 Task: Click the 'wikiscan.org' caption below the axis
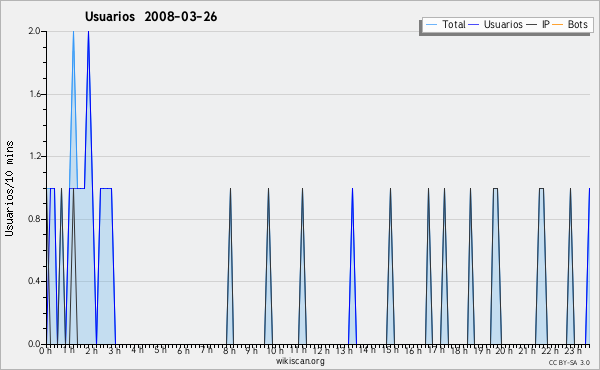pos(300,361)
